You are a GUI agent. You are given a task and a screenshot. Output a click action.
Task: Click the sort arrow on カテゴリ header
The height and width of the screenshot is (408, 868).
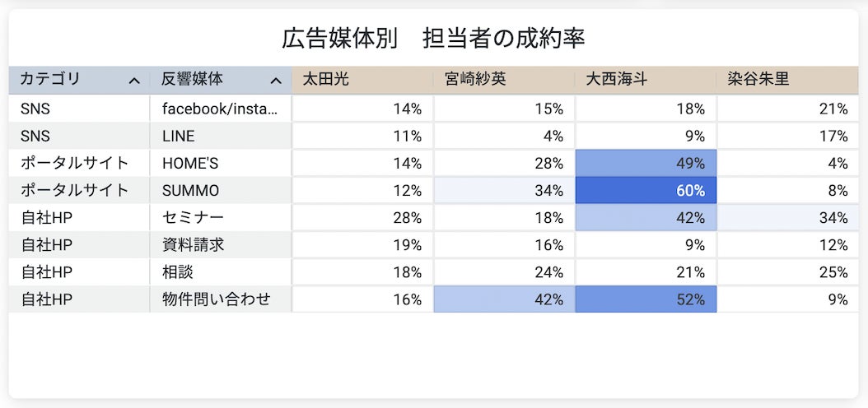[x=134, y=81]
